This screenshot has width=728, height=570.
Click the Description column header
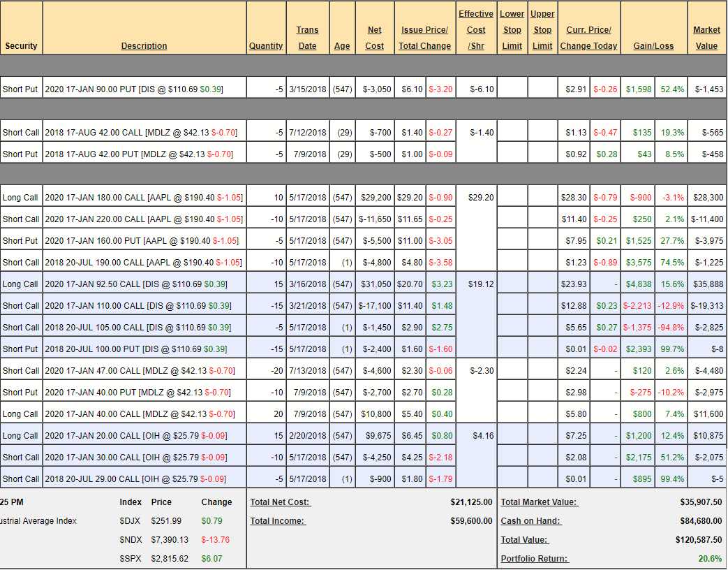pyautogui.click(x=144, y=46)
